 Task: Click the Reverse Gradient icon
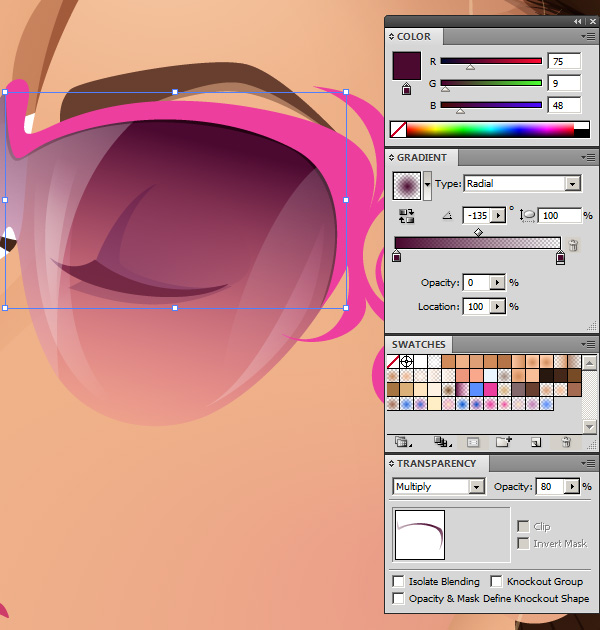(x=406, y=215)
